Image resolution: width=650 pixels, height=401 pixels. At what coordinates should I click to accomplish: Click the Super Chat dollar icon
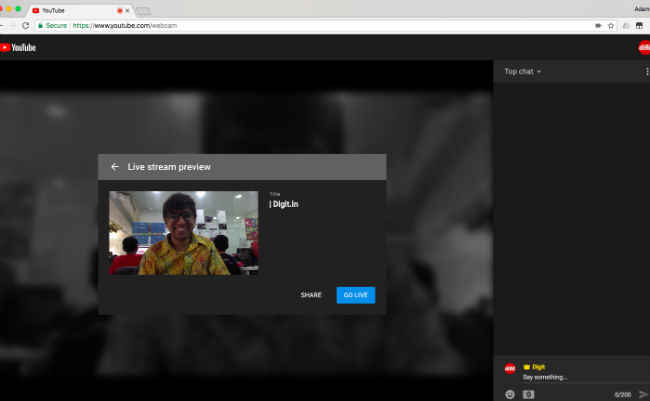click(x=528, y=394)
